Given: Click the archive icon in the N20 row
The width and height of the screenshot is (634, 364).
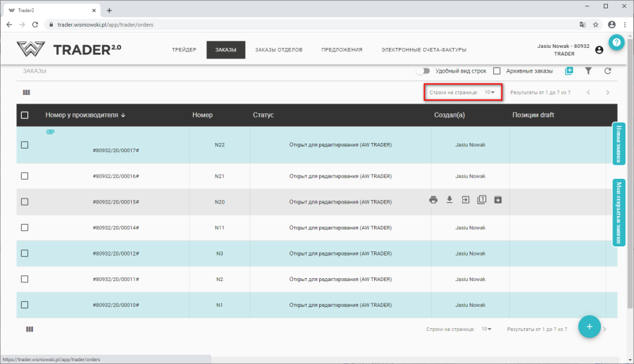Looking at the screenshot, I should pos(498,200).
